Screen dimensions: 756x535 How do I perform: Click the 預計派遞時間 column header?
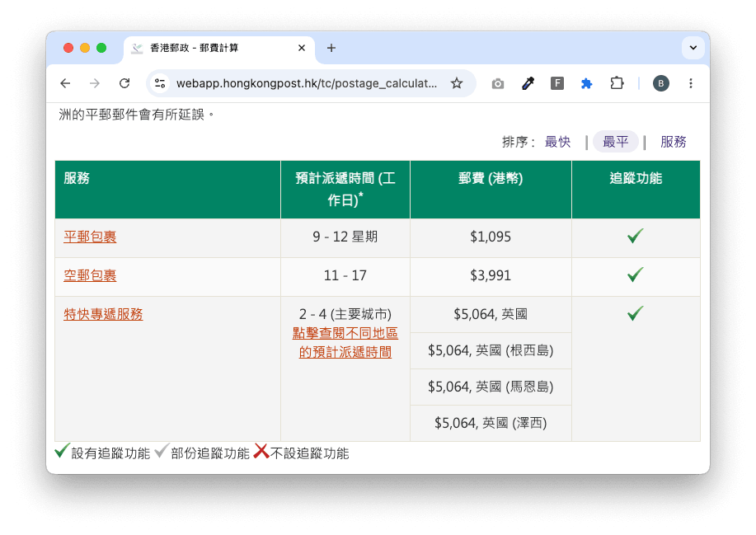(x=345, y=189)
